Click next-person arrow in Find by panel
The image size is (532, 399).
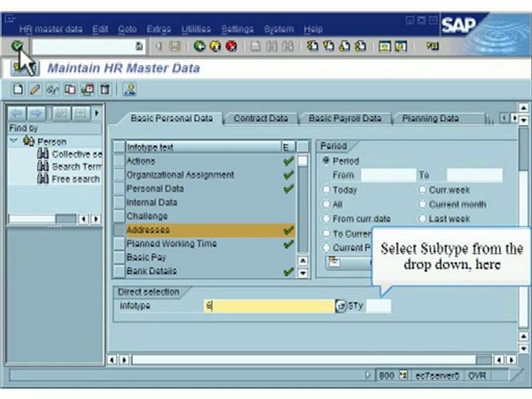point(37,113)
